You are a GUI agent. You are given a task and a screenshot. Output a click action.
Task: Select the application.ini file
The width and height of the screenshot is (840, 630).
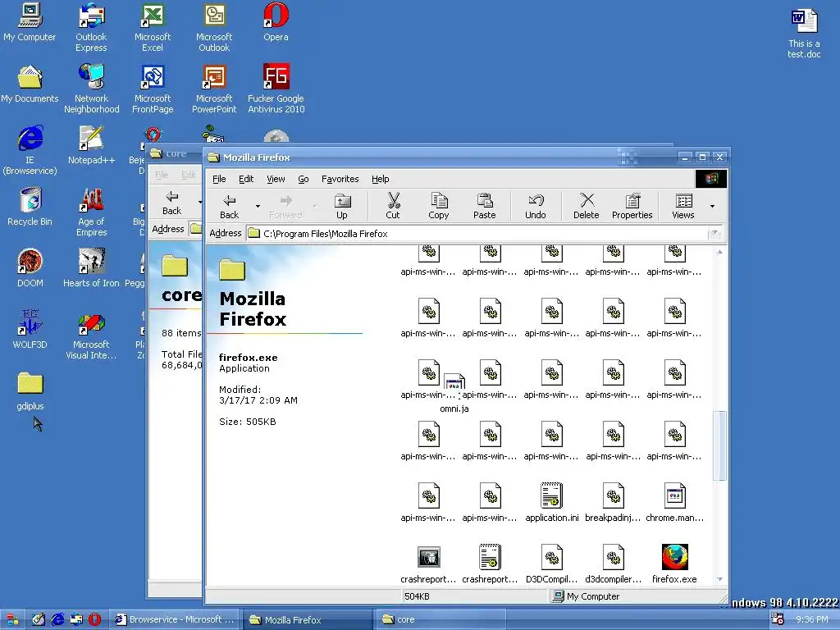tap(552, 501)
